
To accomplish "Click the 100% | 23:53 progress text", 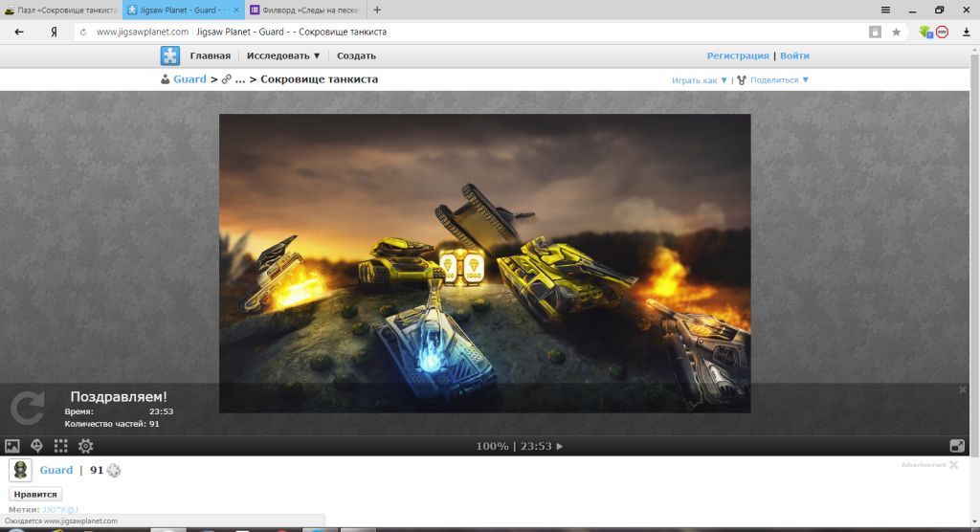I will 514,446.
